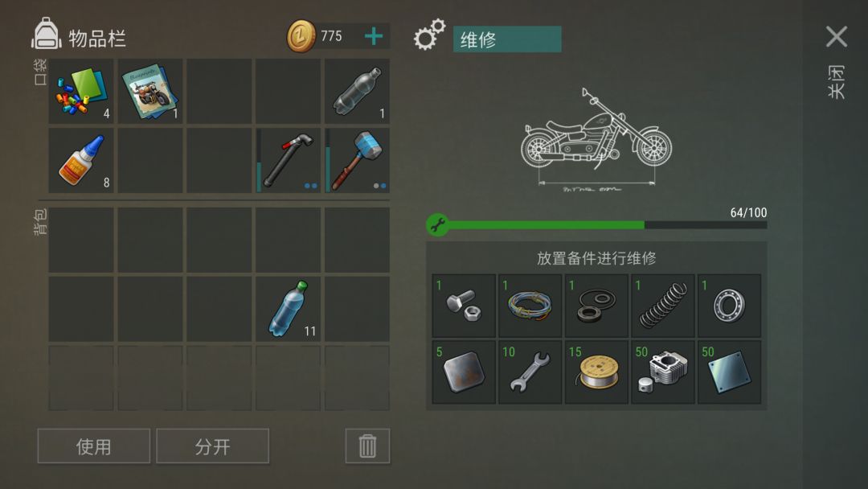Pick the crowbar in the pocket slots

pos(288,161)
